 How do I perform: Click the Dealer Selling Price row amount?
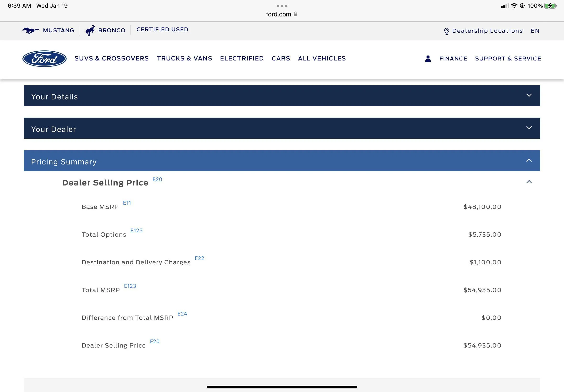[x=483, y=346]
